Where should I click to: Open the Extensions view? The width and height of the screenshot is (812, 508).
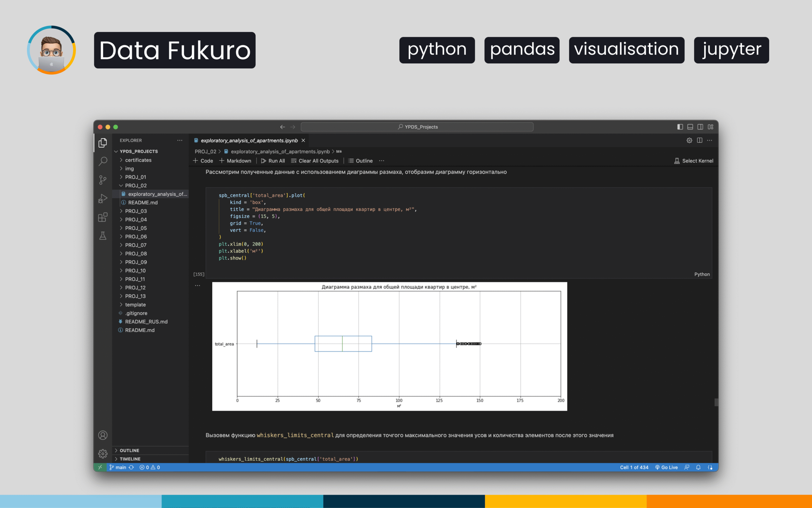103,218
